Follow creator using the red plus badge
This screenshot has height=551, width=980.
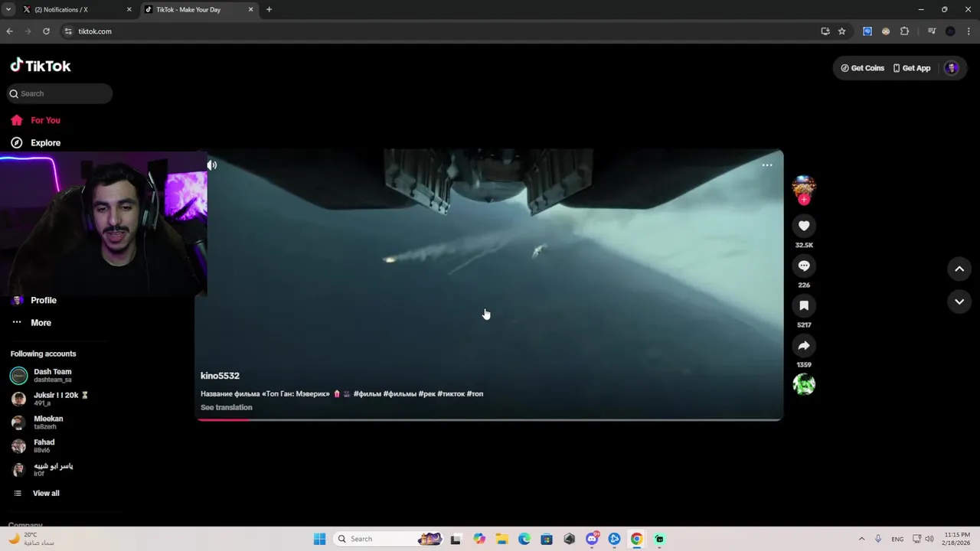(x=804, y=200)
